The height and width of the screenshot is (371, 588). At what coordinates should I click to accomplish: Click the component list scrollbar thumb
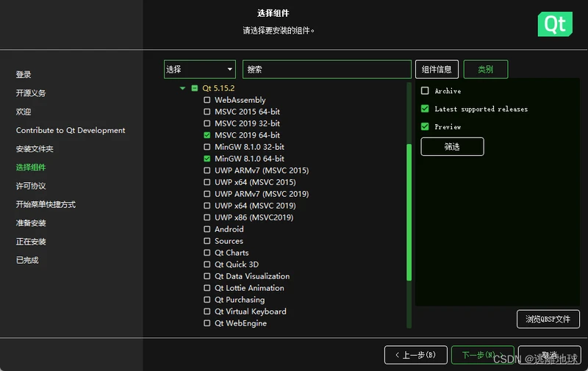(409, 212)
